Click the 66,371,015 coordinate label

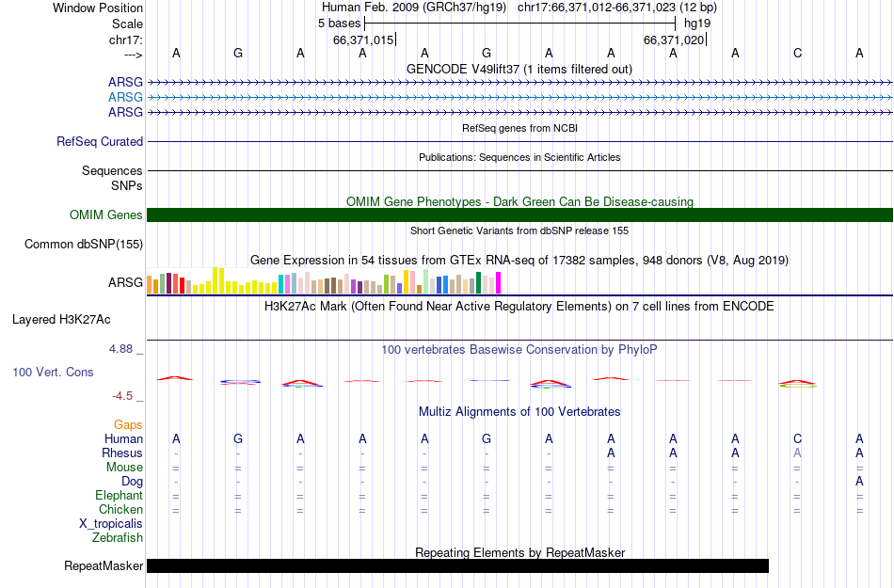point(364,40)
